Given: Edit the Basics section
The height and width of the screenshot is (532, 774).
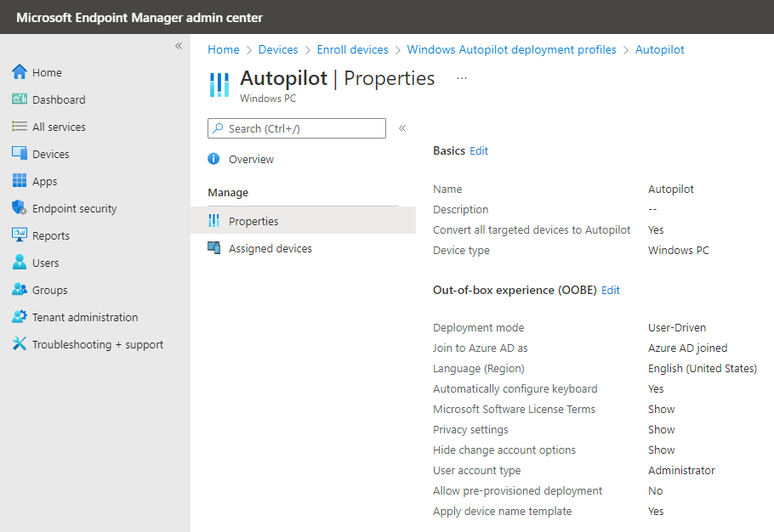Looking at the screenshot, I should [x=479, y=150].
